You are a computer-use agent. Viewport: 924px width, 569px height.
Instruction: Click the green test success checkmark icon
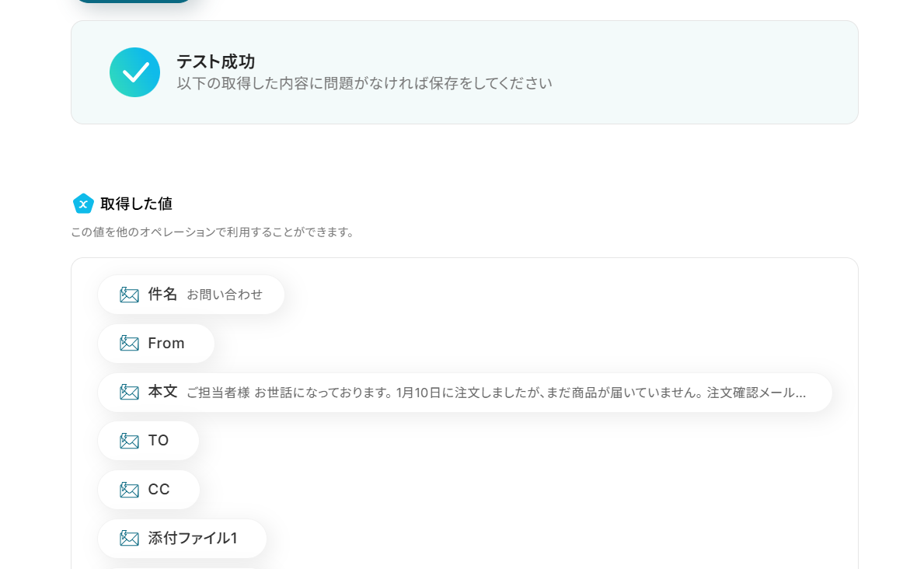point(134,72)
